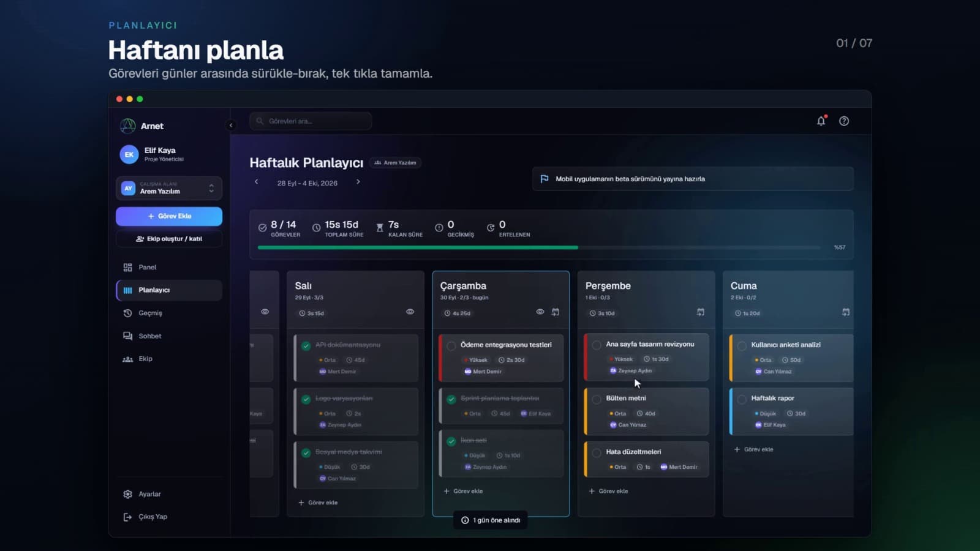Mark Ödeme entegrasyonu testleri as complete
The image size is (980, 551).
(451, 346)
